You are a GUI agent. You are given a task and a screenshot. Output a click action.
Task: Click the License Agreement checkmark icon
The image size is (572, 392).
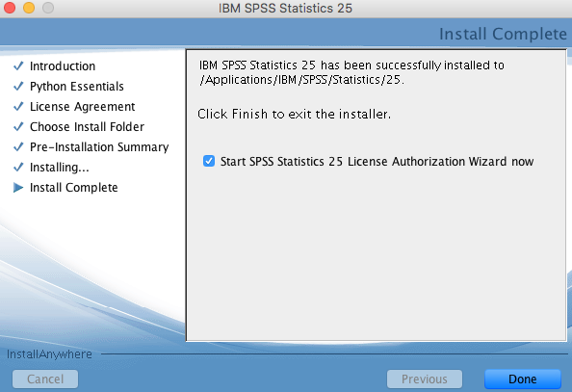pos(18,107)
